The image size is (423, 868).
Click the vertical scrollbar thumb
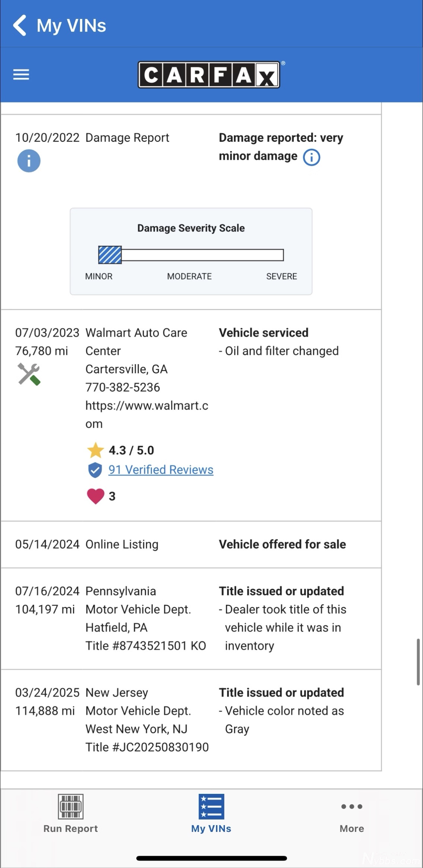tap(418, 662)
